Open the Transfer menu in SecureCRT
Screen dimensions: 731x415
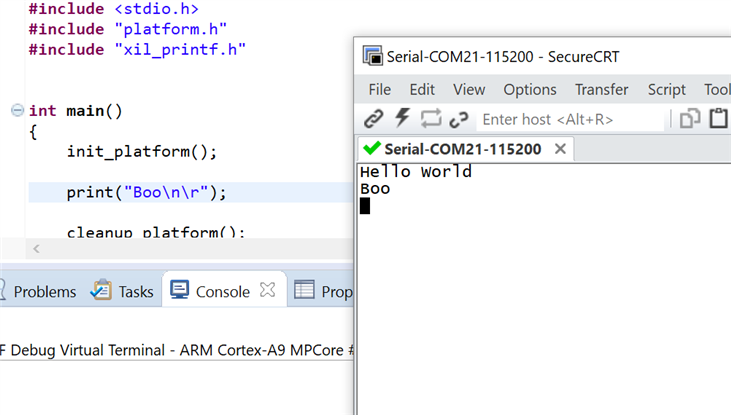click(601, 90)
